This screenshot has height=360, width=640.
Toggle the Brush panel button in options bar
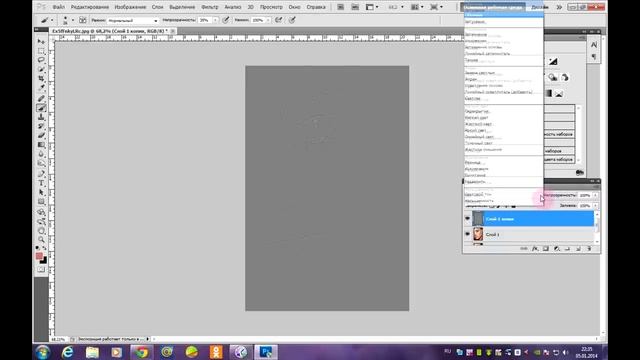pyautogui.click(x=83, y=20)
